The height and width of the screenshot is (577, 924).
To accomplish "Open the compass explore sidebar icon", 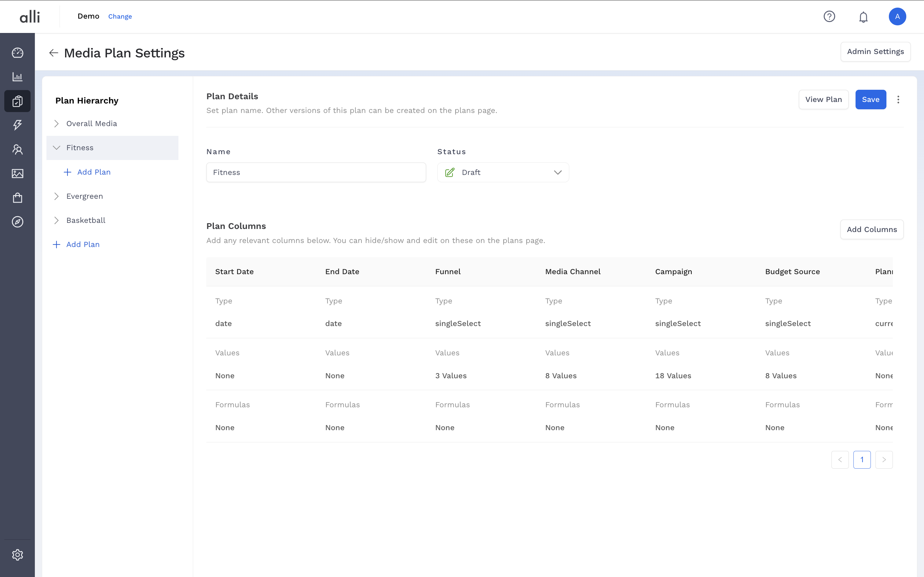I will tap(17, 222).
